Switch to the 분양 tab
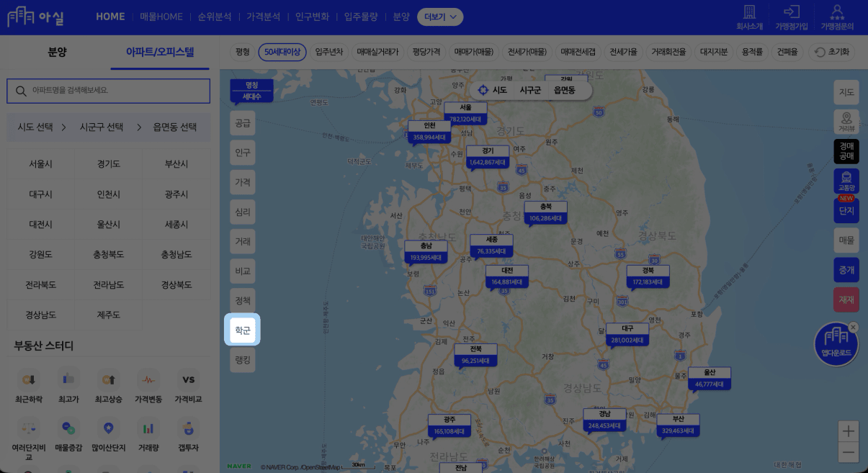The height and width of the screenshot is (473, 868). [x=57, y=52]
